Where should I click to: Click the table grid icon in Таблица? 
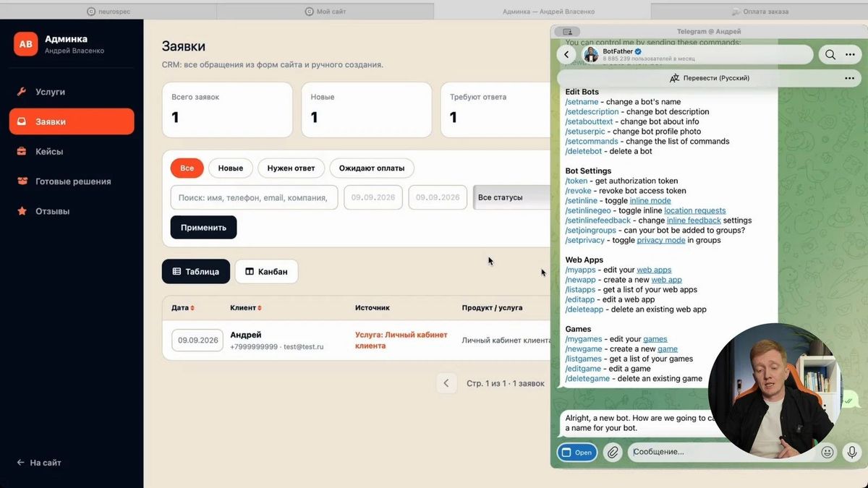tap(176, 272)
